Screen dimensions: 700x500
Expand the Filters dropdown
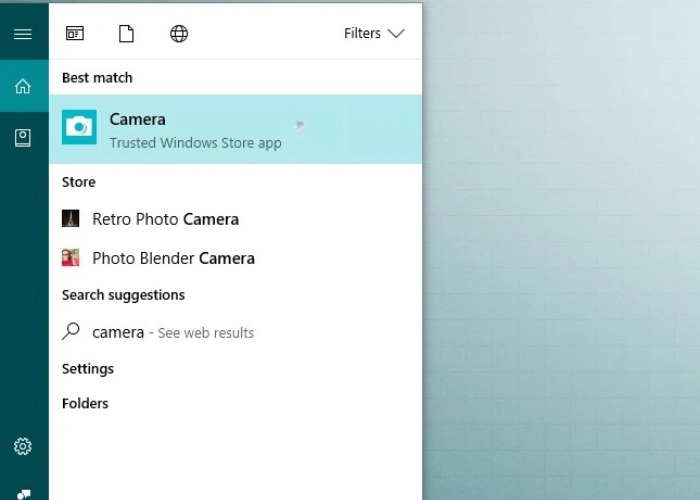(x=374, y=34)
